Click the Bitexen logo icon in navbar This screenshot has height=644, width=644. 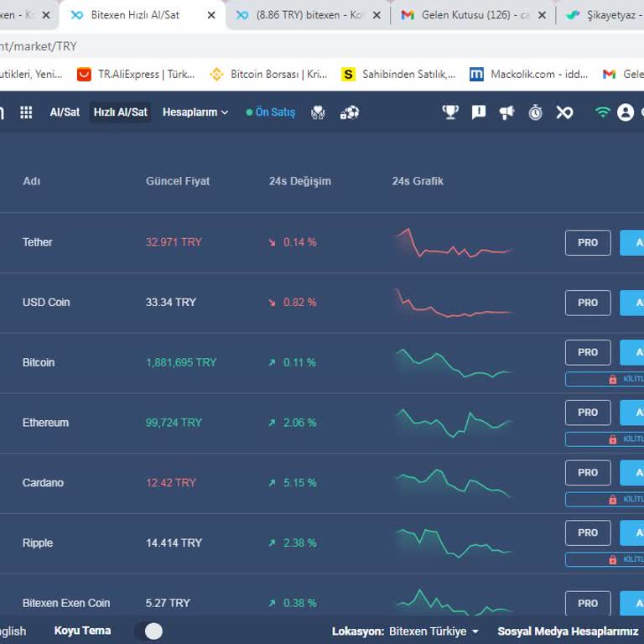pos(564,112)
